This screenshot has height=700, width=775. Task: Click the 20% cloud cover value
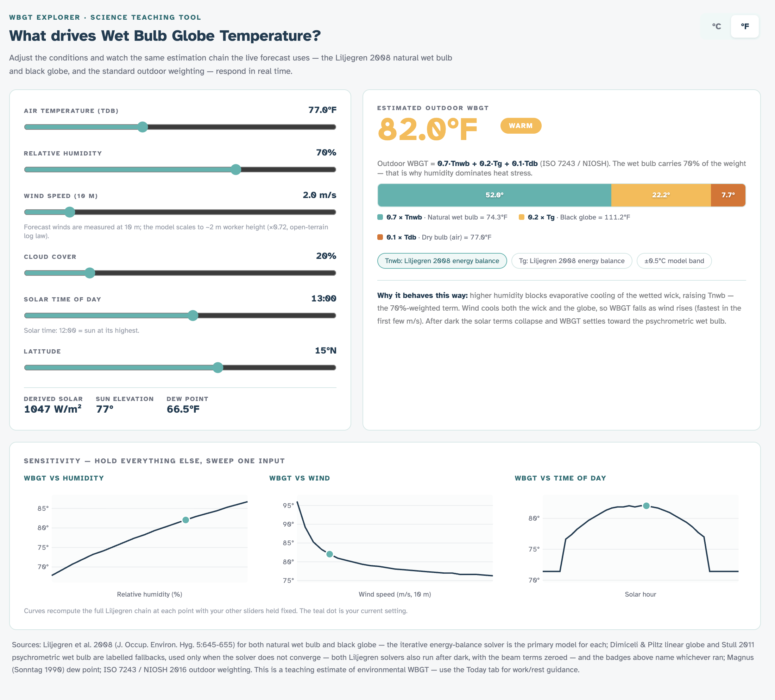tap(326, 256)
